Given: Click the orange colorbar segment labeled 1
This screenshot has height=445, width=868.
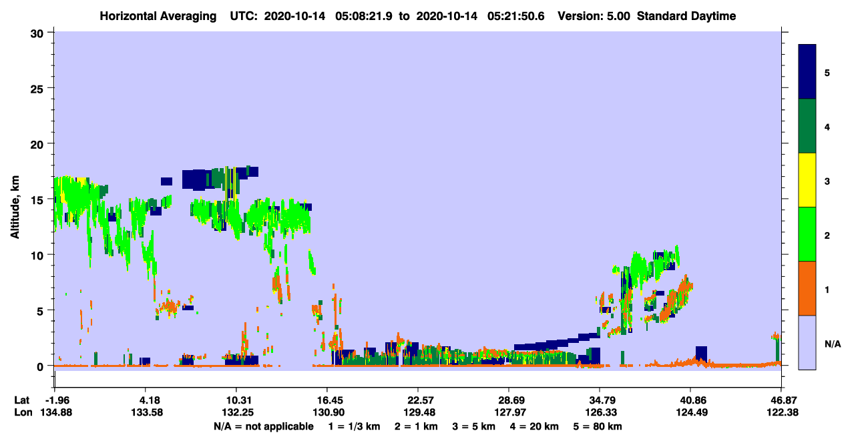Looking at the screenshot, I should pyautogui.click(x=807, y=288).
